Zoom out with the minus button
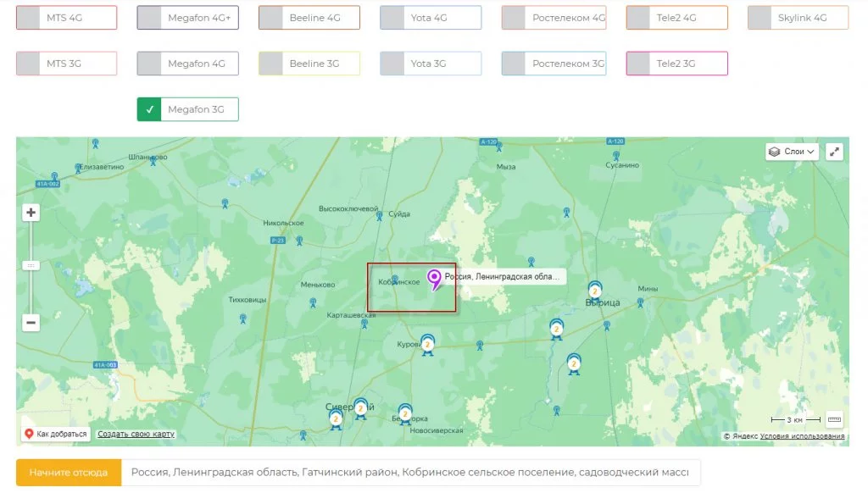 (31, 323)
